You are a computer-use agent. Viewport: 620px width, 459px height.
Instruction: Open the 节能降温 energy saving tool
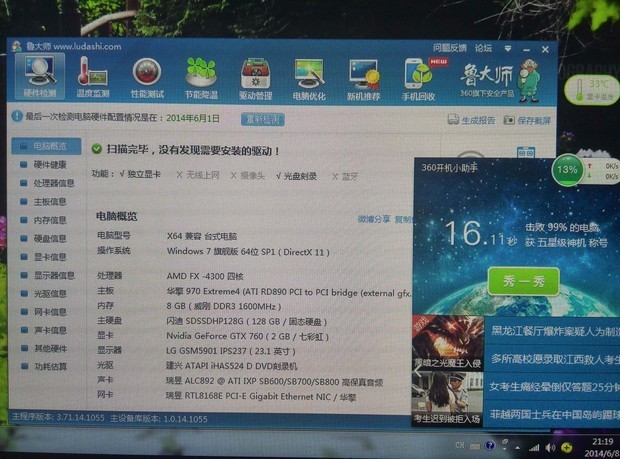(x=201, y=79)
